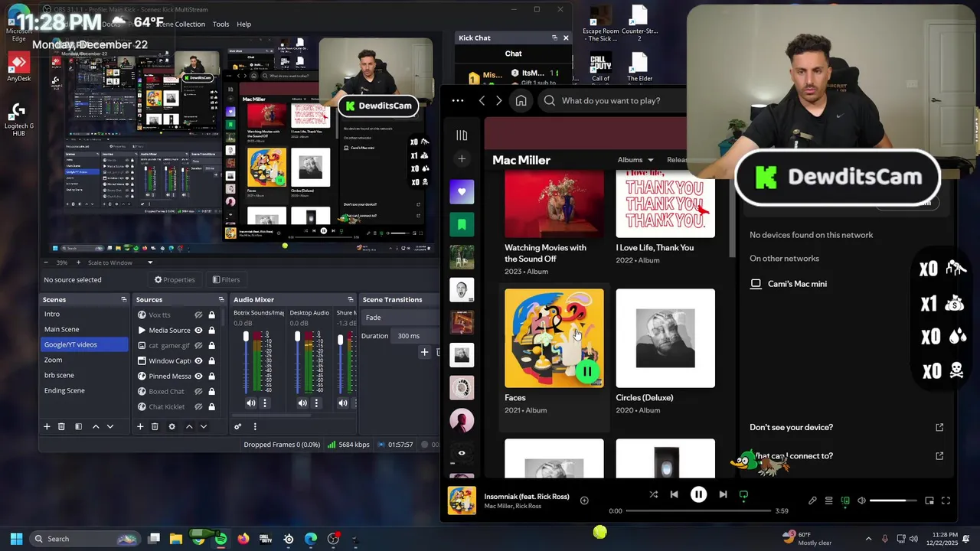Image resolution: width=980 pixels, height=551 pixels.
Task: Pause the current Spotify song
Action: [x=698, y=494]
